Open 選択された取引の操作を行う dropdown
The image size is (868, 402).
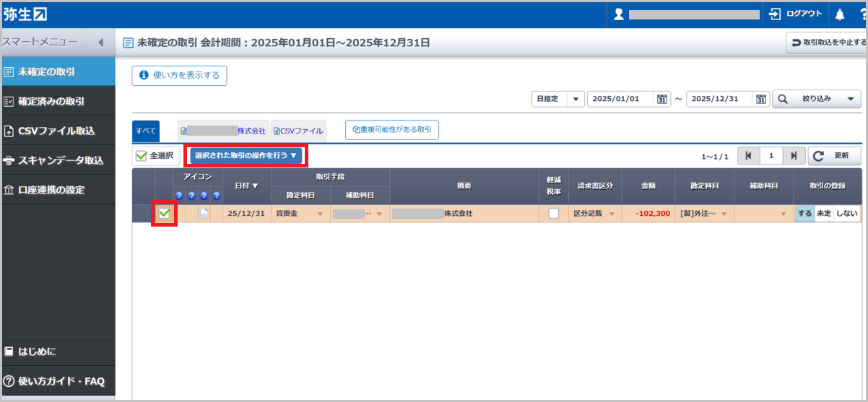click(x=246, y=155)
